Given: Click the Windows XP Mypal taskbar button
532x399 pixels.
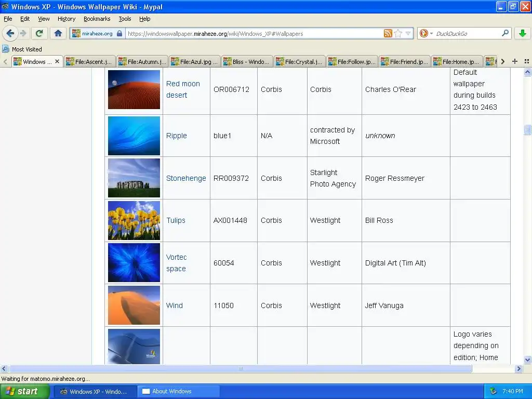Looking at the screenshot, I should pyautogui.click(x=96, y=391).
